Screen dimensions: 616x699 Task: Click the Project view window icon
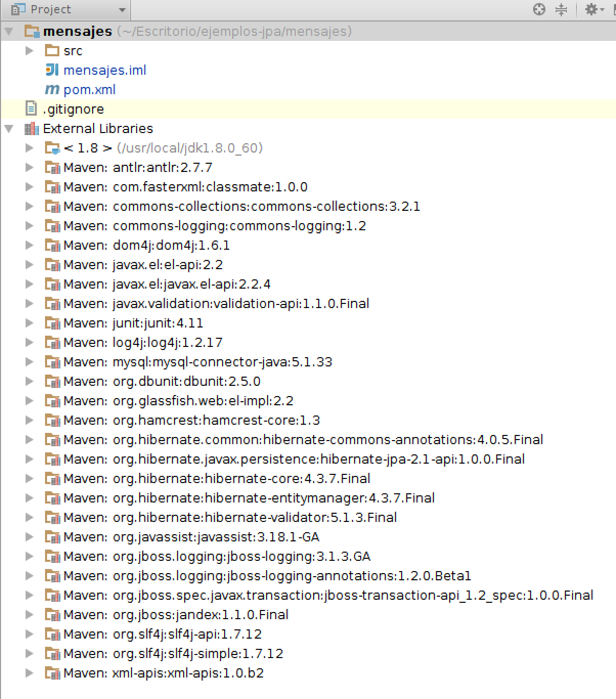coord(18,9)
